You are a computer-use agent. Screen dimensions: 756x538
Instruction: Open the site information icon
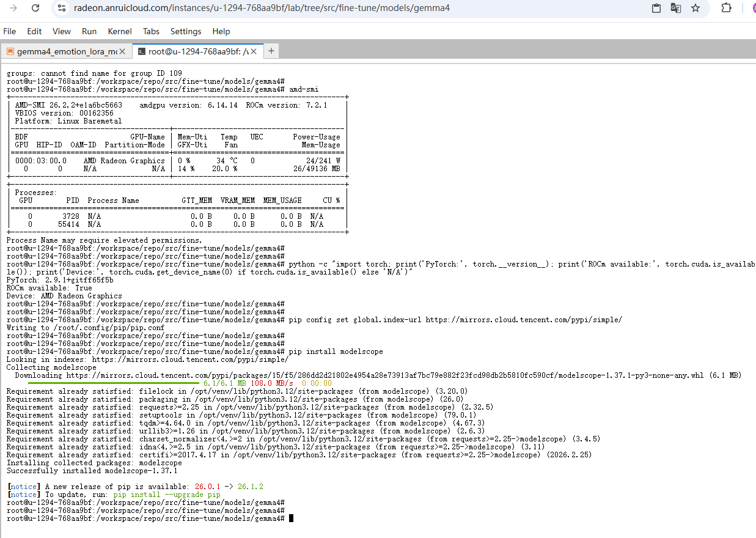61,8
